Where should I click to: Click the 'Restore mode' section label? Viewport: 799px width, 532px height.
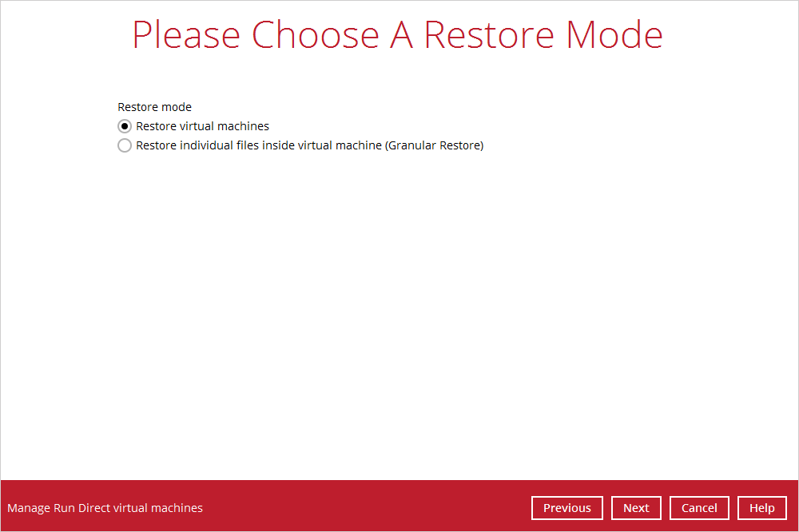(x=154, y=107)
